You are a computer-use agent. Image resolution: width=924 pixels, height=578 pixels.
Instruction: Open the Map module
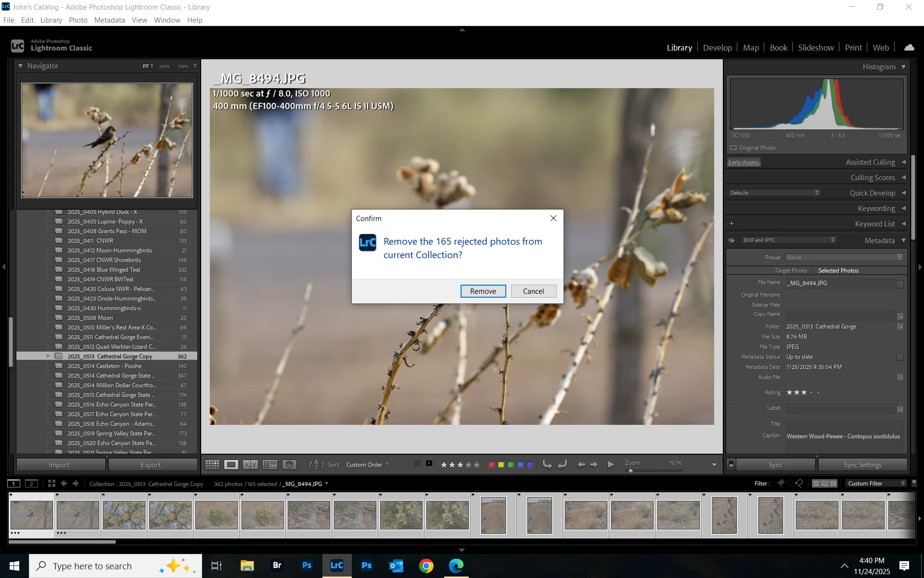coord(751,48)
